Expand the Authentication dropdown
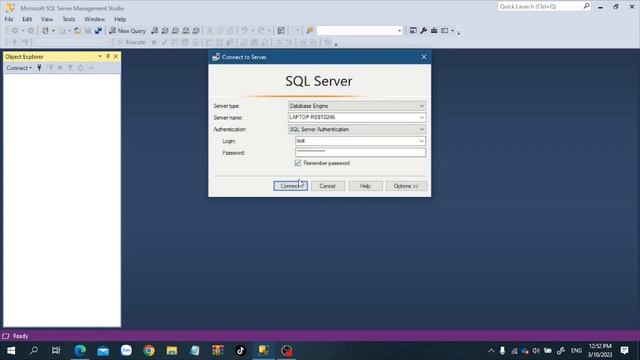 [422, 129]
